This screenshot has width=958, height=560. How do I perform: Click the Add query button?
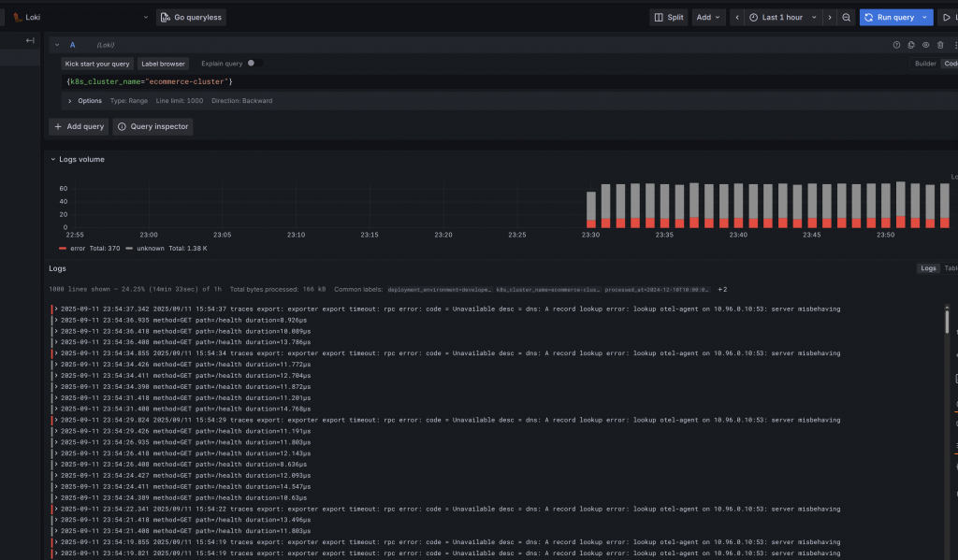79,126
